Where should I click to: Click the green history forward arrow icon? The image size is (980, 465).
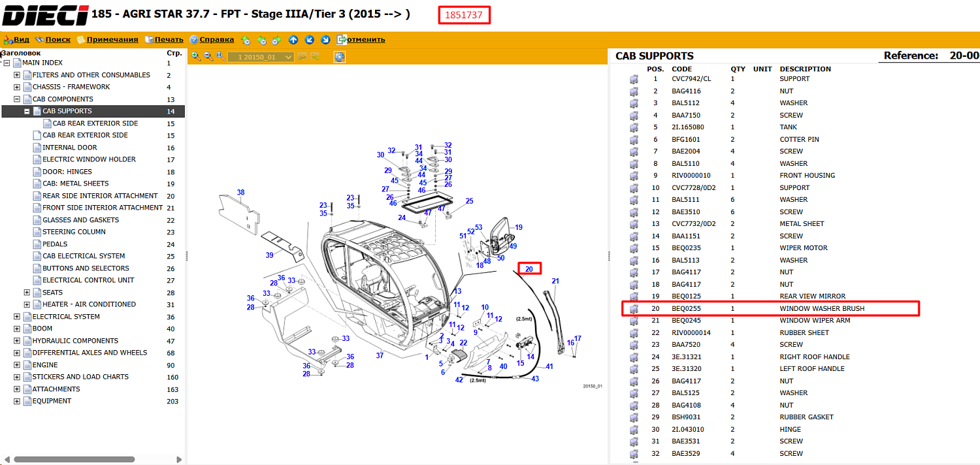(276, 40)
